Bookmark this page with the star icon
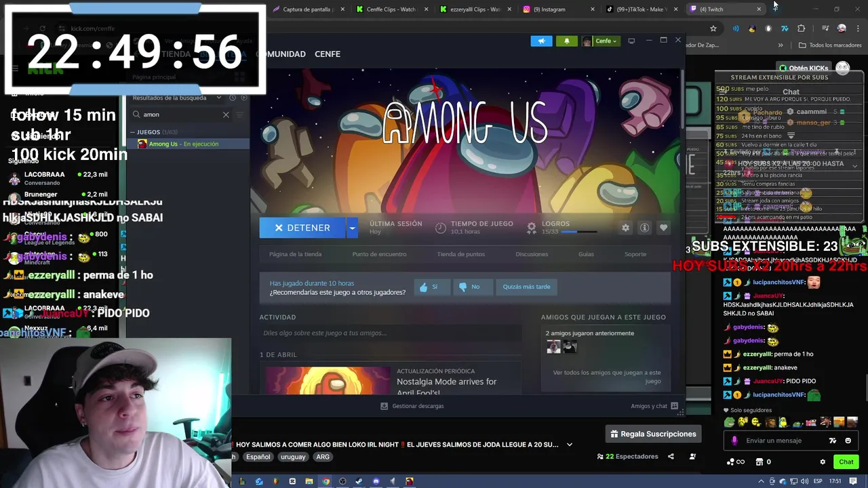The height and width of the screenshot is (488, 868). [713, 28]
